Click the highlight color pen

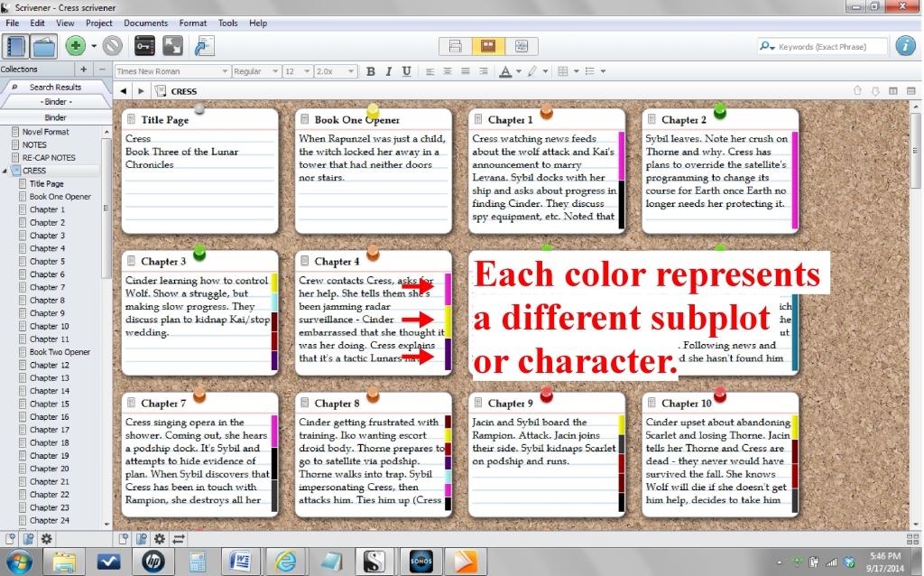point(532,71)
